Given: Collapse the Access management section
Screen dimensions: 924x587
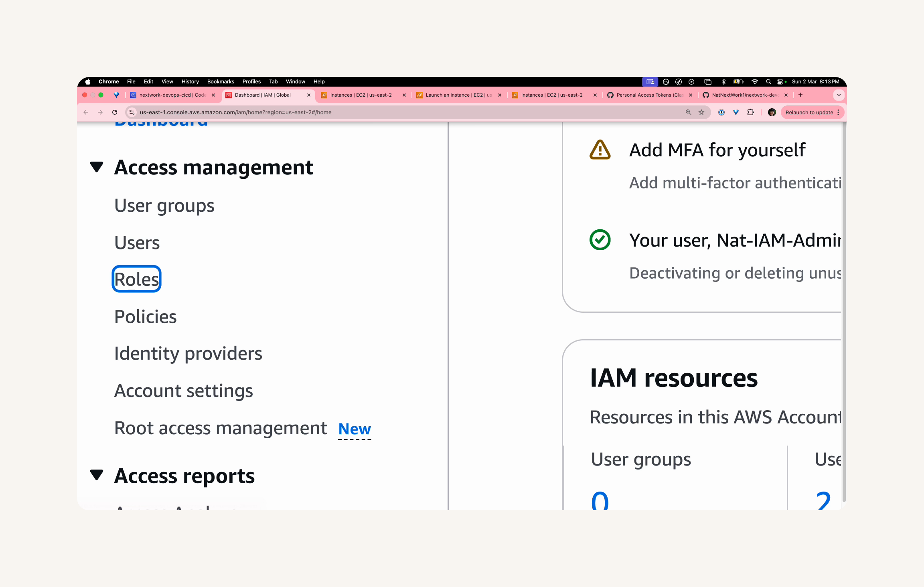Looking at the screenshot, I should (x=97, y=167).
